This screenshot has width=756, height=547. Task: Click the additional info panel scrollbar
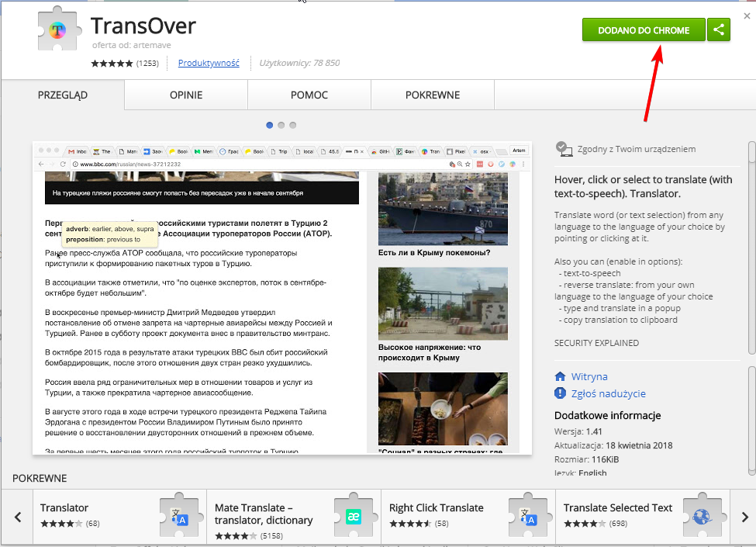[x=751, y=421]
